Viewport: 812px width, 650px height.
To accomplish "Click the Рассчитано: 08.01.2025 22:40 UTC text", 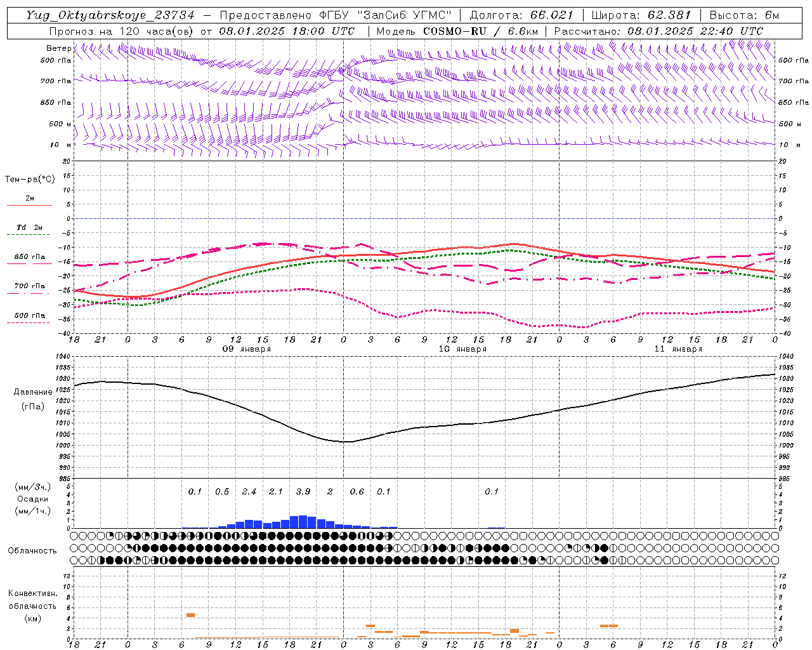I will point(658,31).
